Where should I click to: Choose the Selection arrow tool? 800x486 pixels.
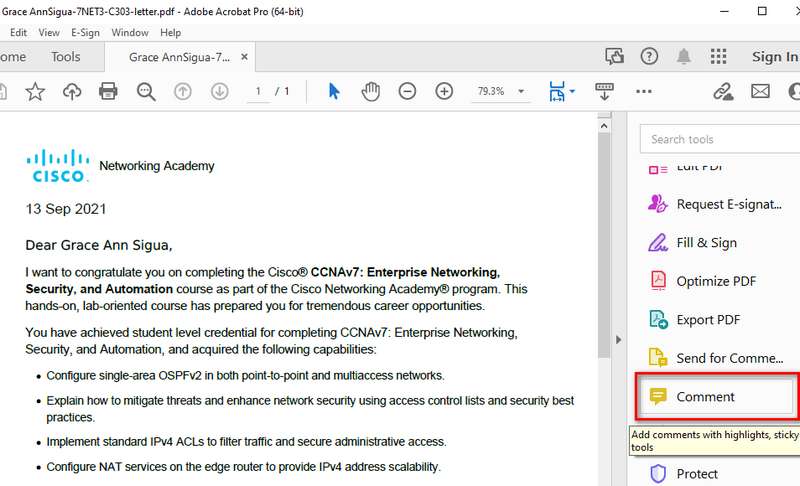coord(334,91)
